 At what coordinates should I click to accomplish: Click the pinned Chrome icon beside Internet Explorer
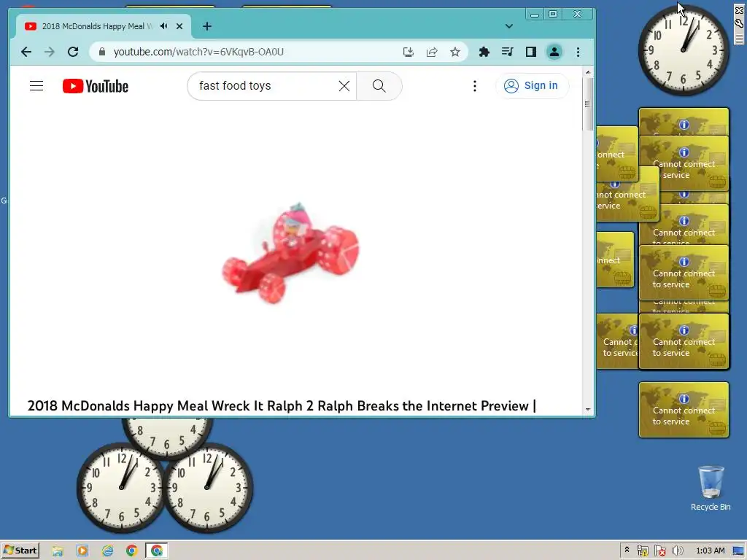point(132,551)
